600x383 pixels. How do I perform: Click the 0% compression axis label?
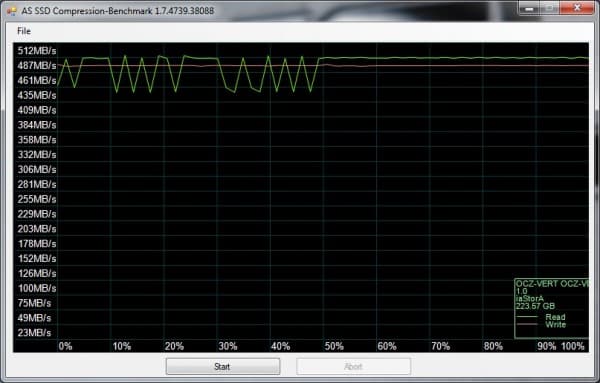pos(65,346)
